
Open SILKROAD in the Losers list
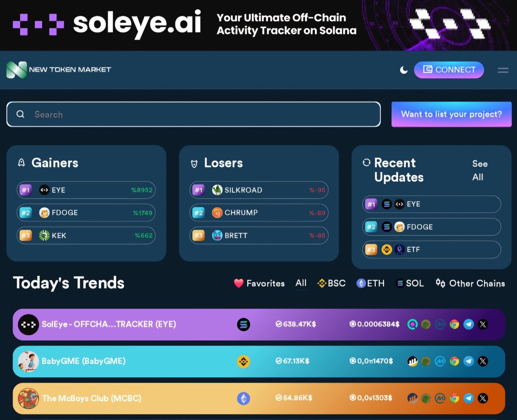pos(259,190)
